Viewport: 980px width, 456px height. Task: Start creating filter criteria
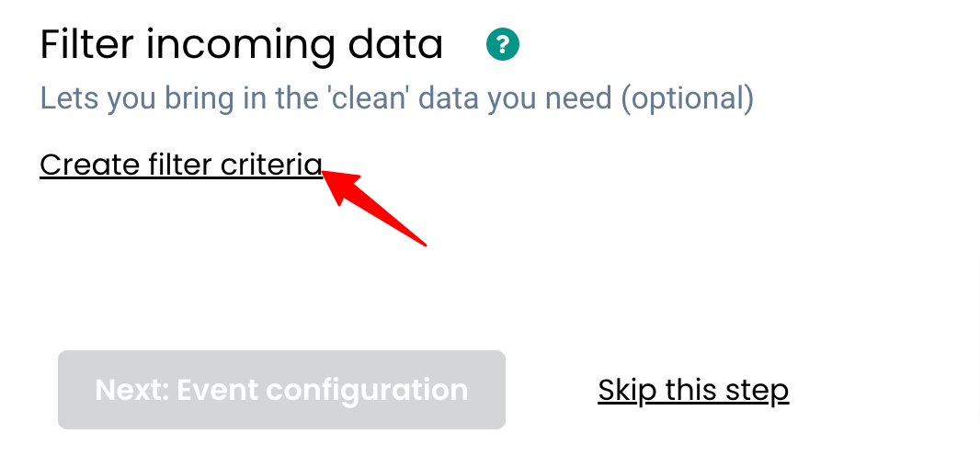[181, 165]
